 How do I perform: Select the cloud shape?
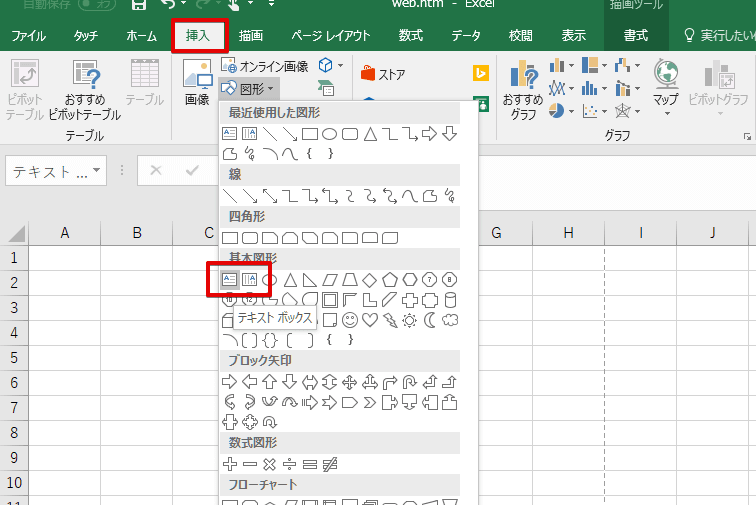[x=450, y=320]
